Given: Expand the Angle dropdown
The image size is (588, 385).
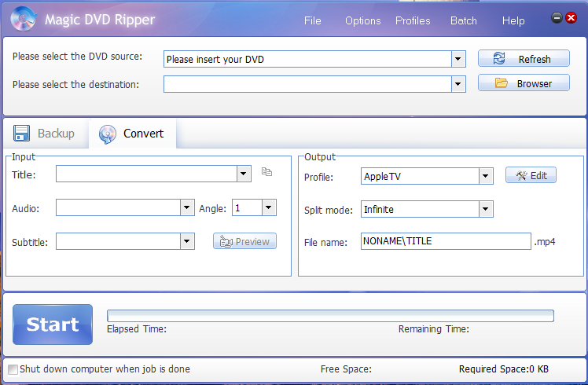Looking at the screenshot, I should tap(269, 207).
